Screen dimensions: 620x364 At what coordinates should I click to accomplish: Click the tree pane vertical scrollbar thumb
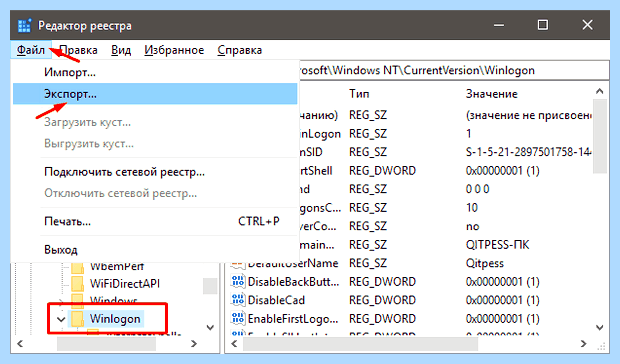point(210,286)
